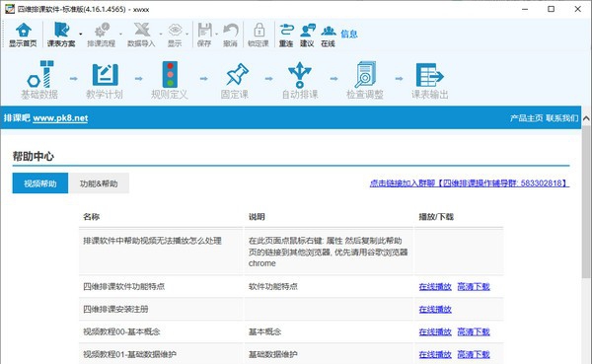Open the 基础数据 workflow step
The image size is (592, 364).
pyautogui.click(x=39, y=80)
